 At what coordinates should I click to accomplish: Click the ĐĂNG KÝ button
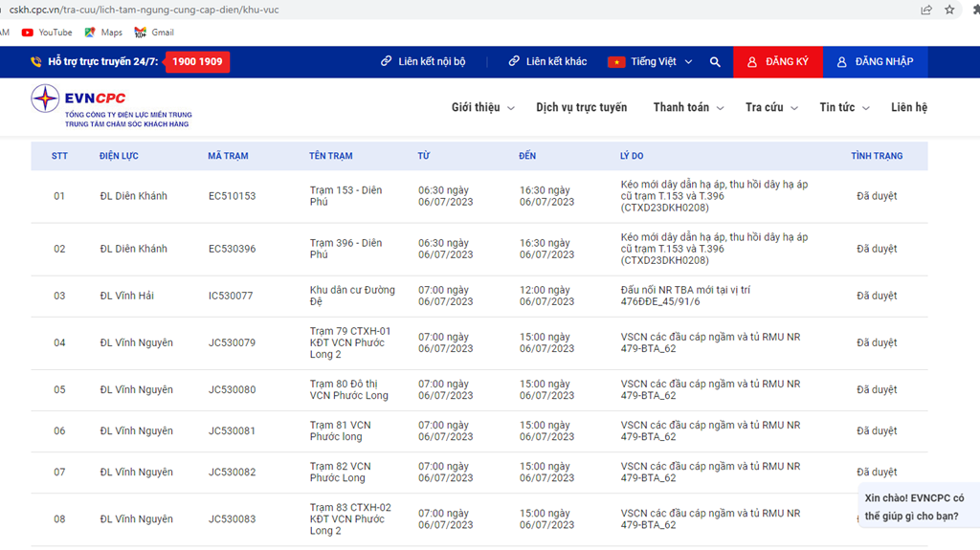[777, 62]
